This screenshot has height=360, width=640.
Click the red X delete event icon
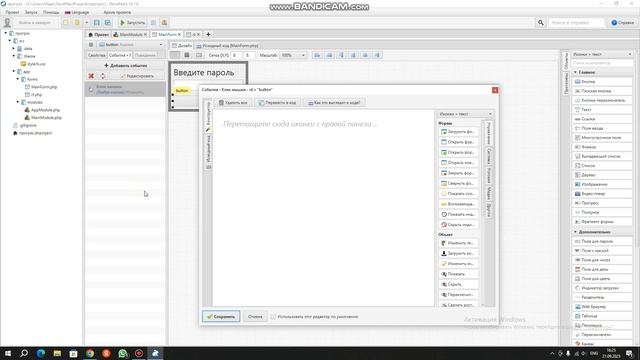click(x=91, y=76)
